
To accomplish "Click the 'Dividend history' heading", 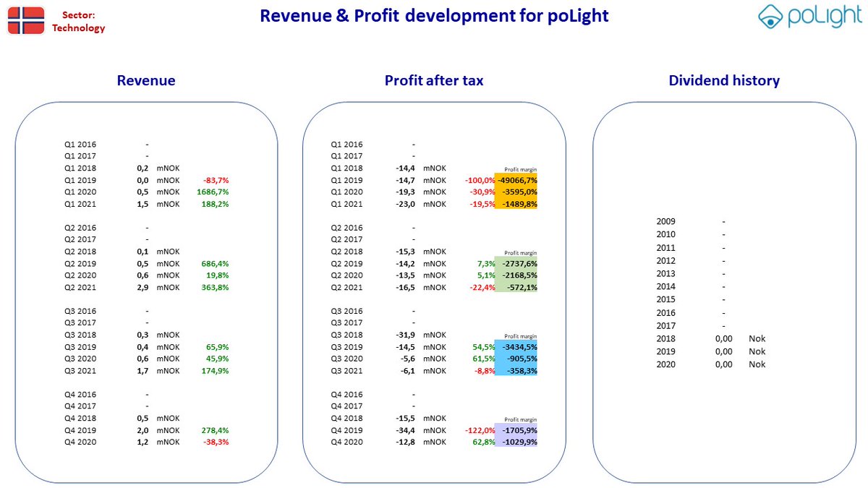I will click(724, 80).
